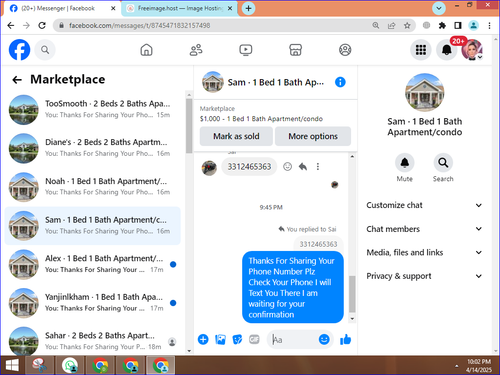This screenshot has width=500, height=375.
Task: Open conversation info blue icon
Action: (x=340, y=82)
